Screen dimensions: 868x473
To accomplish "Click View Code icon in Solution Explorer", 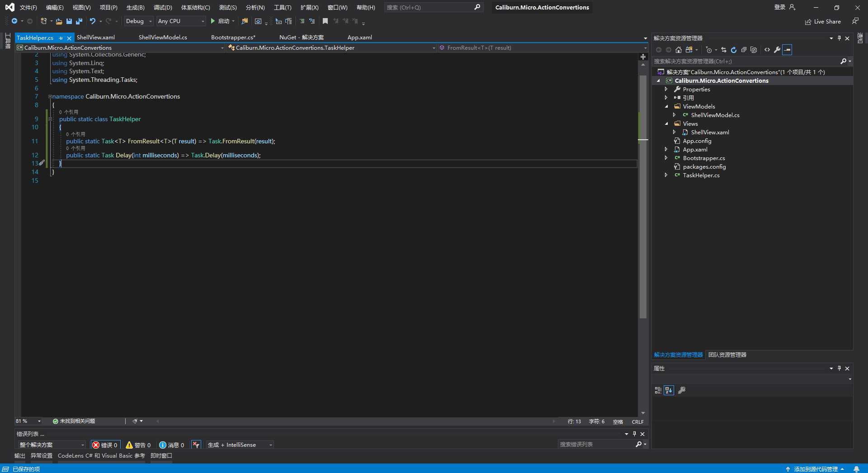I will pyautogui.click(x=767, y=50).
